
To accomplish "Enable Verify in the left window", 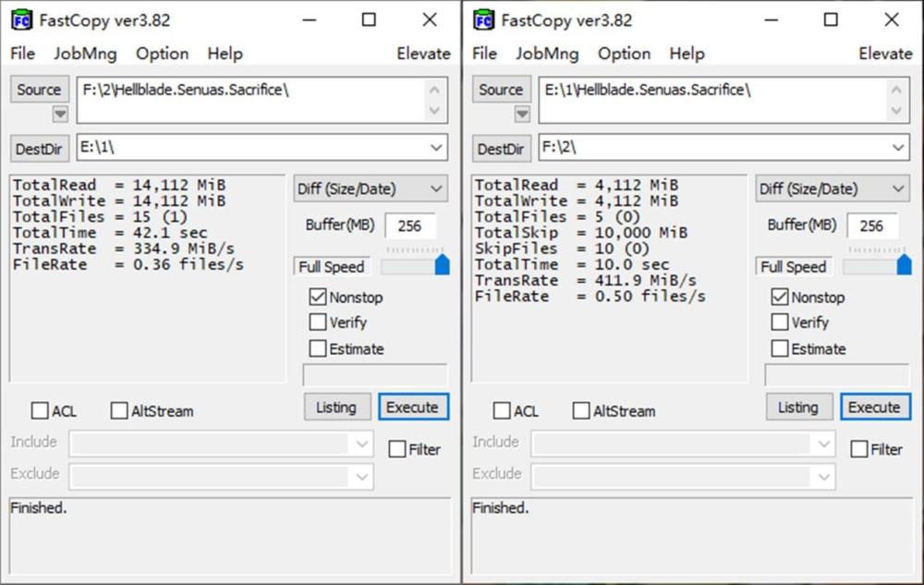I will coord(318,322).
